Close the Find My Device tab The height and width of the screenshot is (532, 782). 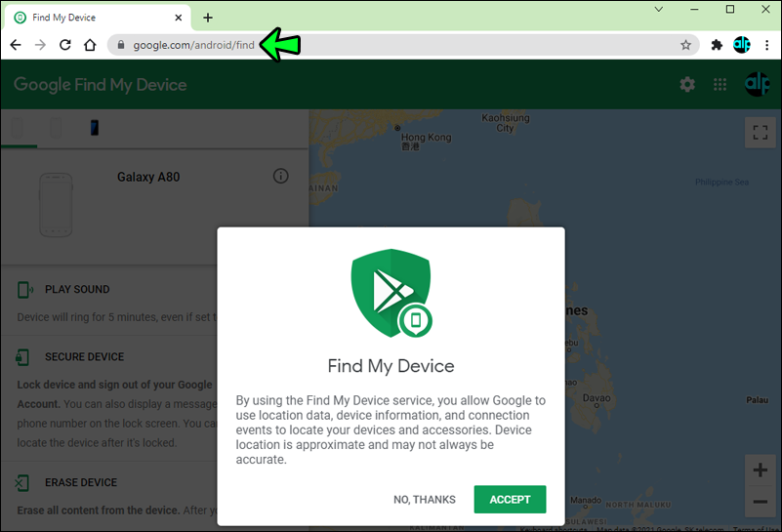179,18
